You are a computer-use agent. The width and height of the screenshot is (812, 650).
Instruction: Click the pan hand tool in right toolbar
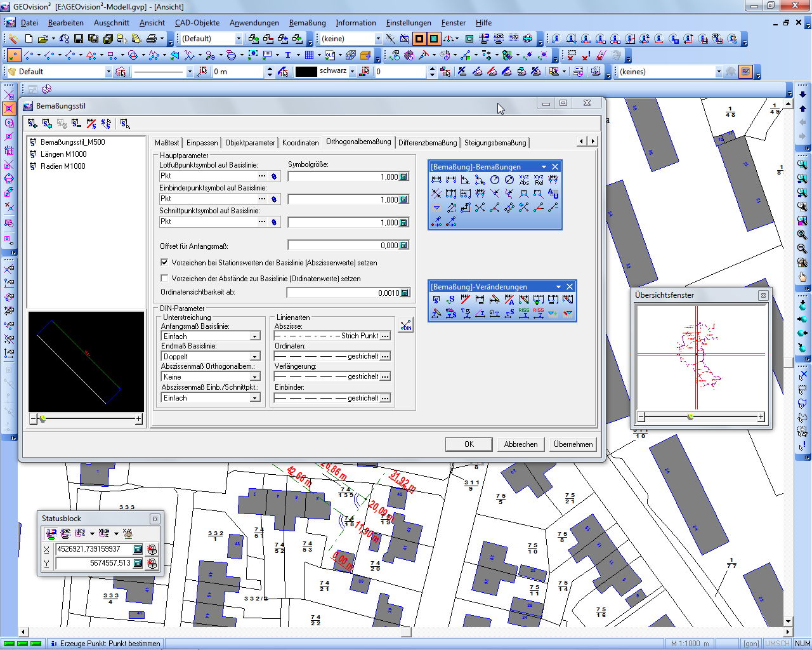(x=802, y=277)
